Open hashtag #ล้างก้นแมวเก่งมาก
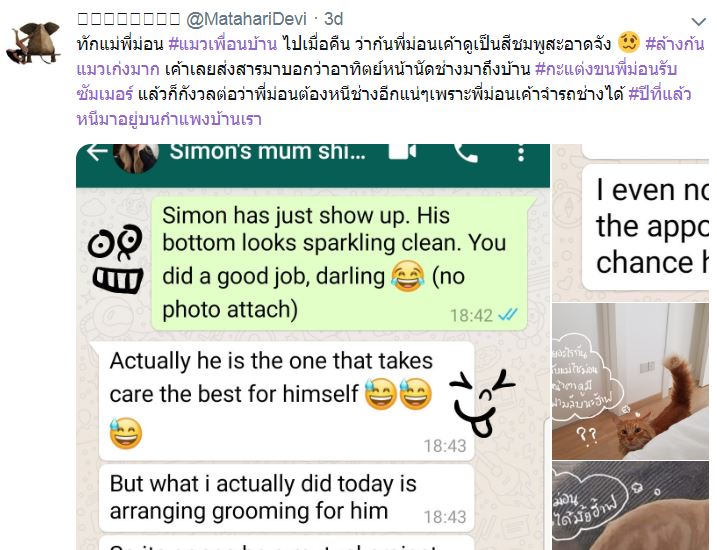 pos(391,57)
